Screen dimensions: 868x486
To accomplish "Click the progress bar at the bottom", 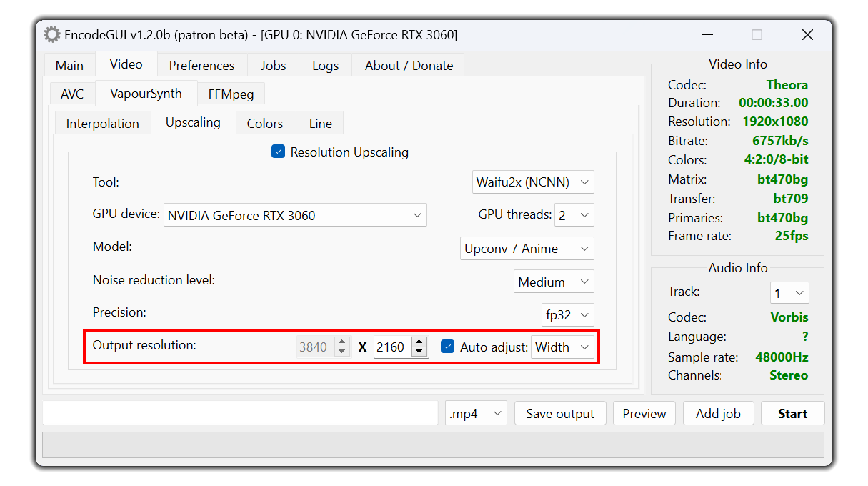I will tap(433, 445).
